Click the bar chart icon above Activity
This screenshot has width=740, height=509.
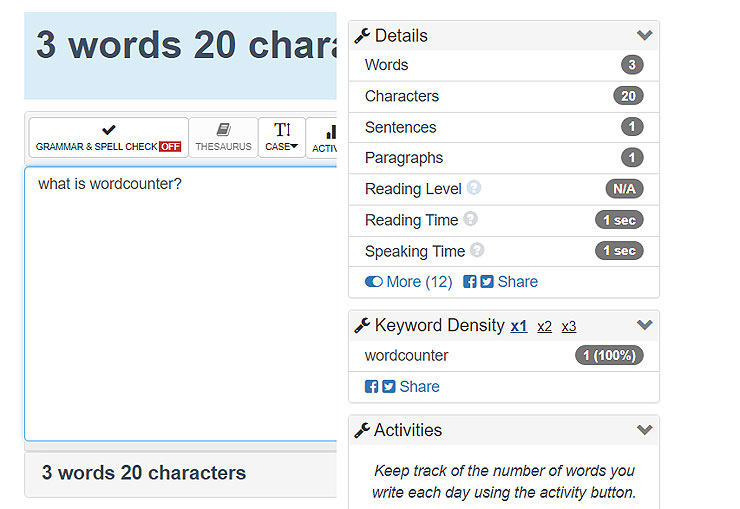pyautogui.click(x=331, y=132)
